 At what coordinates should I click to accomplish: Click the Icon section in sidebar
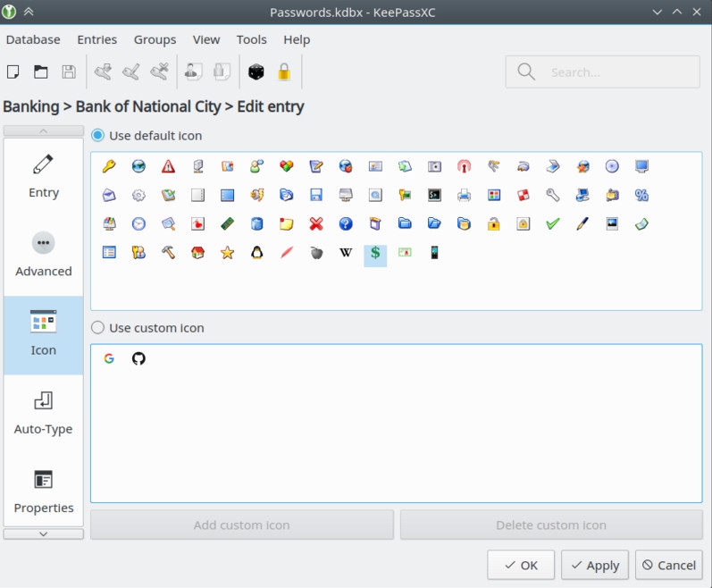tap(44, 335)
